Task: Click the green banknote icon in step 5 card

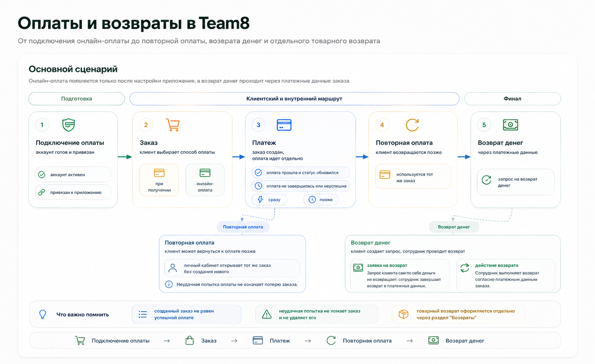Action: click(x=510, y=125)
